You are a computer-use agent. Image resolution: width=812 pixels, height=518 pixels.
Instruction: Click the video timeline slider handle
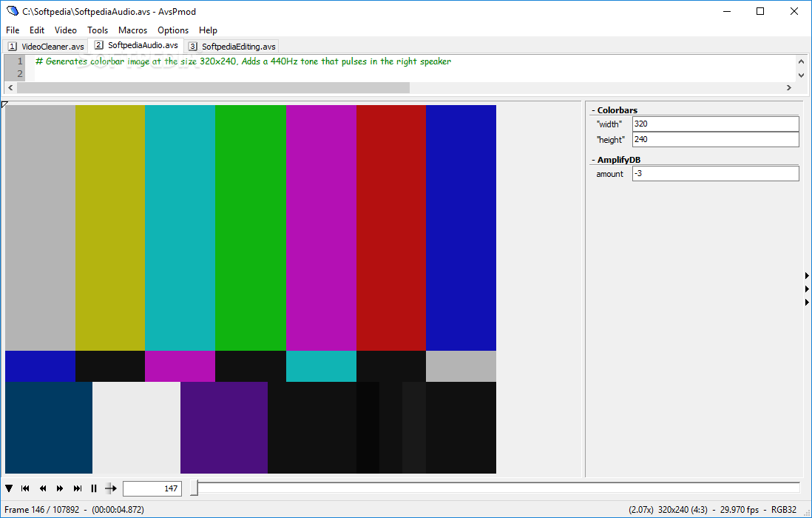(x=194, y=488)
